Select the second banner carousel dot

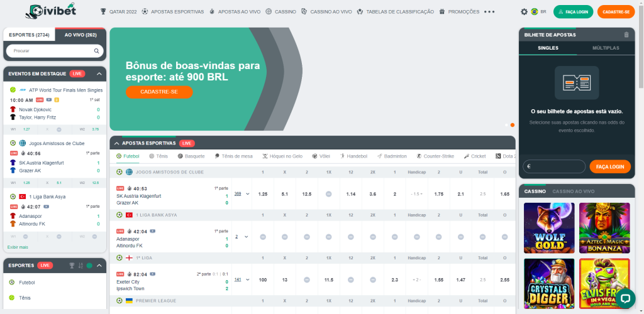[513, 125]
